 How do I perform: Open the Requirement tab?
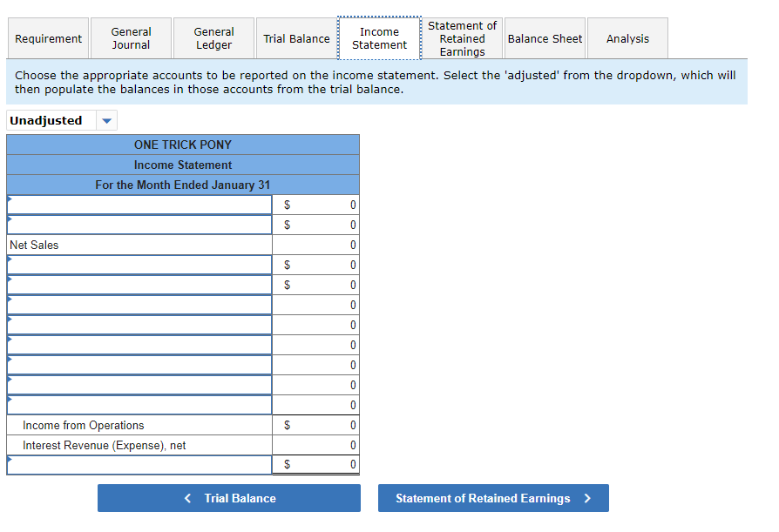[x=48, y=38]
